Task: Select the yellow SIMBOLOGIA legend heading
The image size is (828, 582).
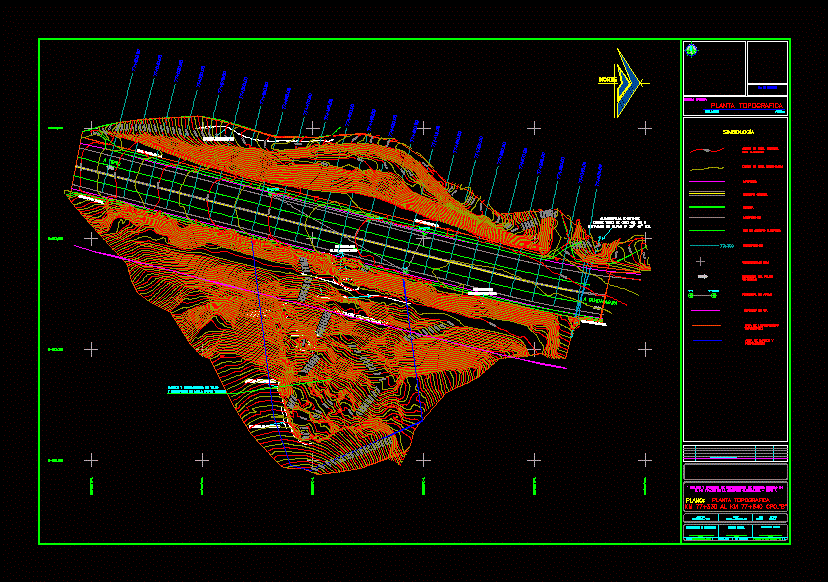Action: click(738, 132)
